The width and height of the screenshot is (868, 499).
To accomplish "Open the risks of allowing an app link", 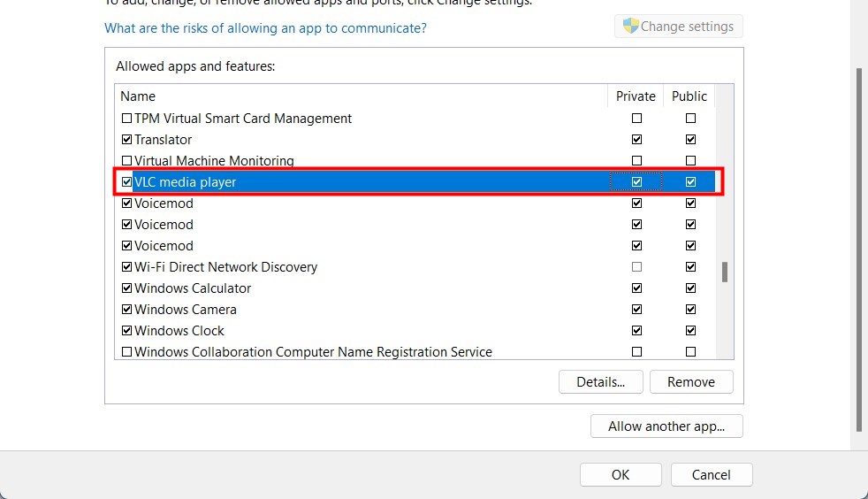I will 265,28.
